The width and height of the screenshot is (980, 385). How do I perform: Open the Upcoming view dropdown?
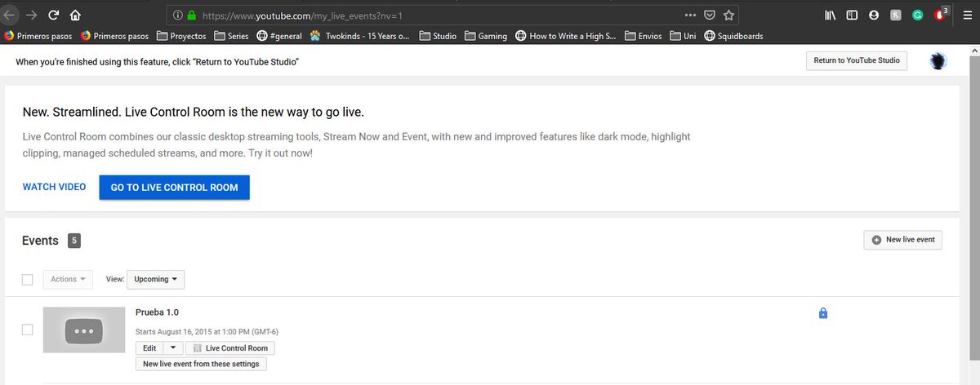click(x=156, y=279)
